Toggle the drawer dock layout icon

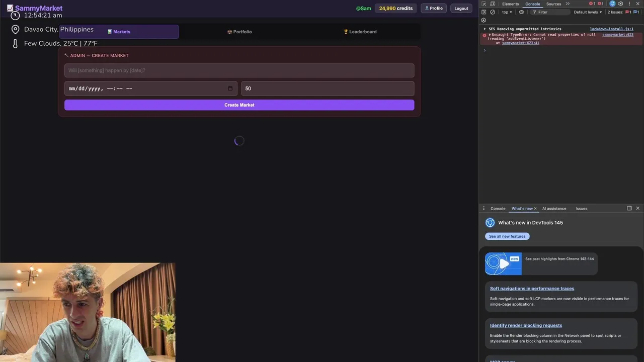point(629,208)
